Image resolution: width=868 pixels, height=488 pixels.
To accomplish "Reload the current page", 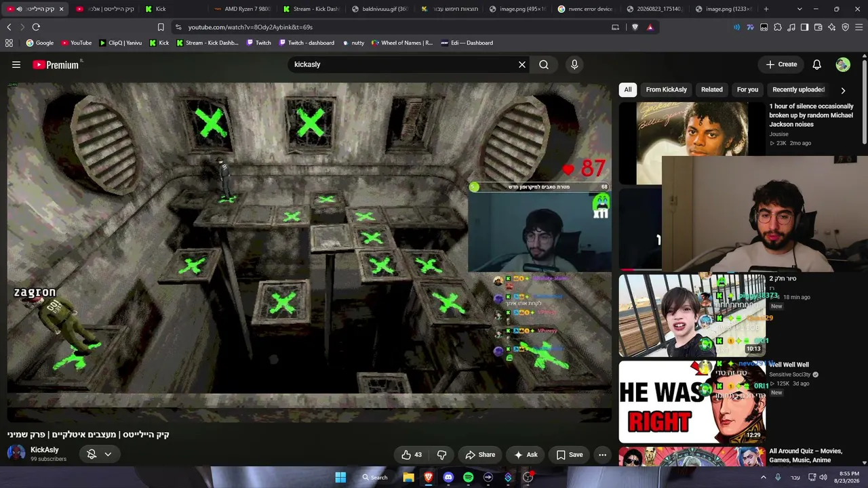I will click(x=36, y=27).
